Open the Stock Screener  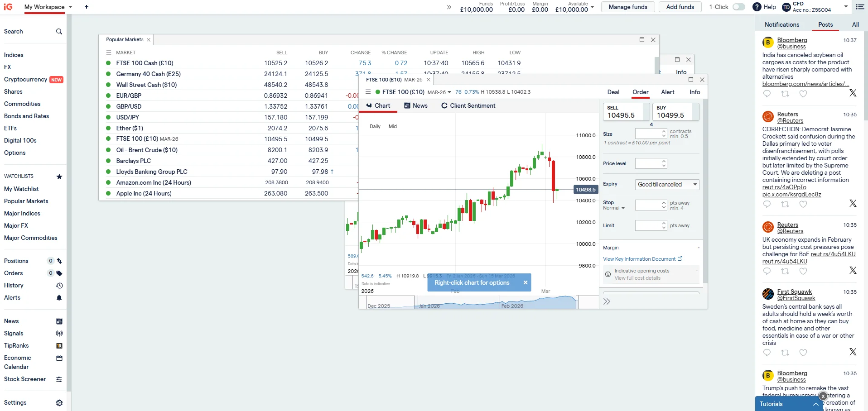[25, 379]
